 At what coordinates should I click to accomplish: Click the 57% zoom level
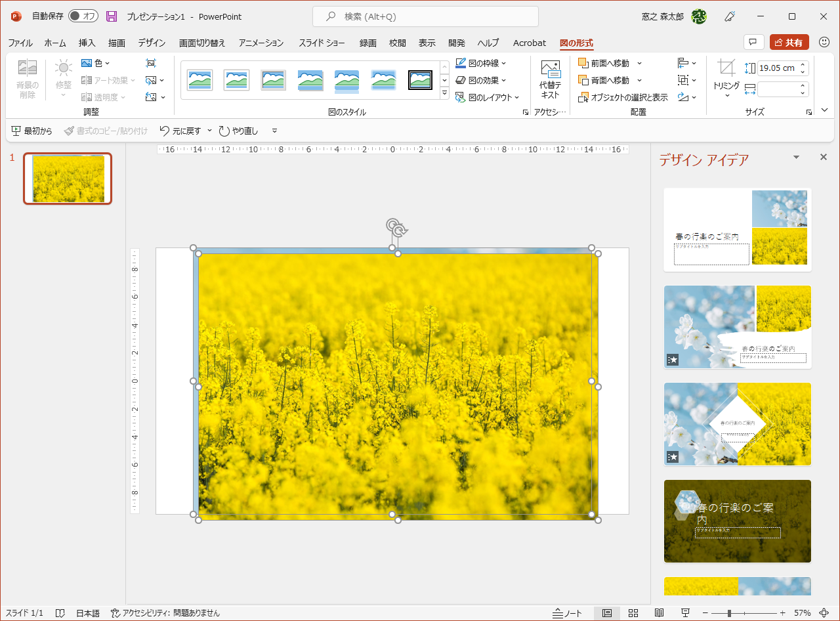(x=803, y=613)
